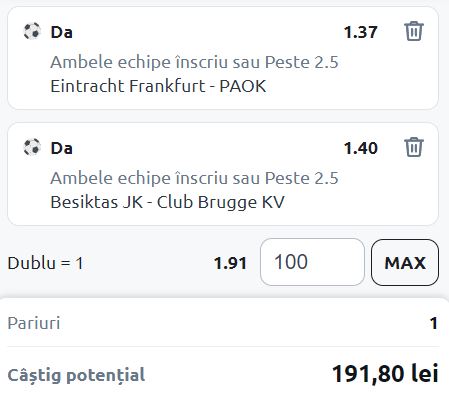Click the Pariuri count value 1

pyautogui.click(x=433, y=323)
